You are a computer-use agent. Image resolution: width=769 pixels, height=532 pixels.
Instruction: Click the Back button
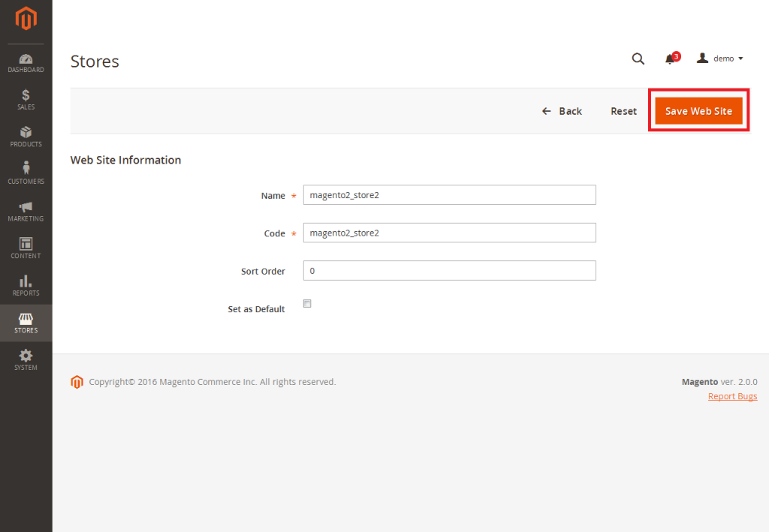562,111
